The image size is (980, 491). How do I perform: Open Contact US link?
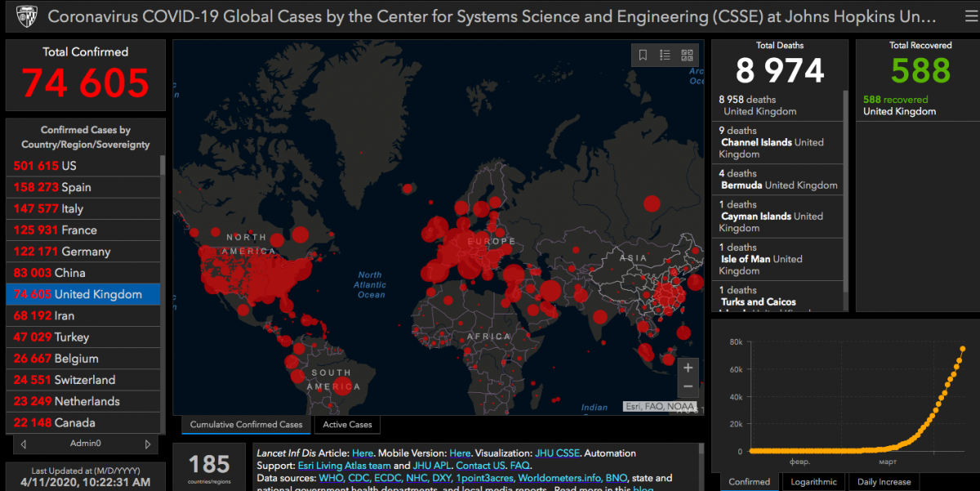coord(480,465)
